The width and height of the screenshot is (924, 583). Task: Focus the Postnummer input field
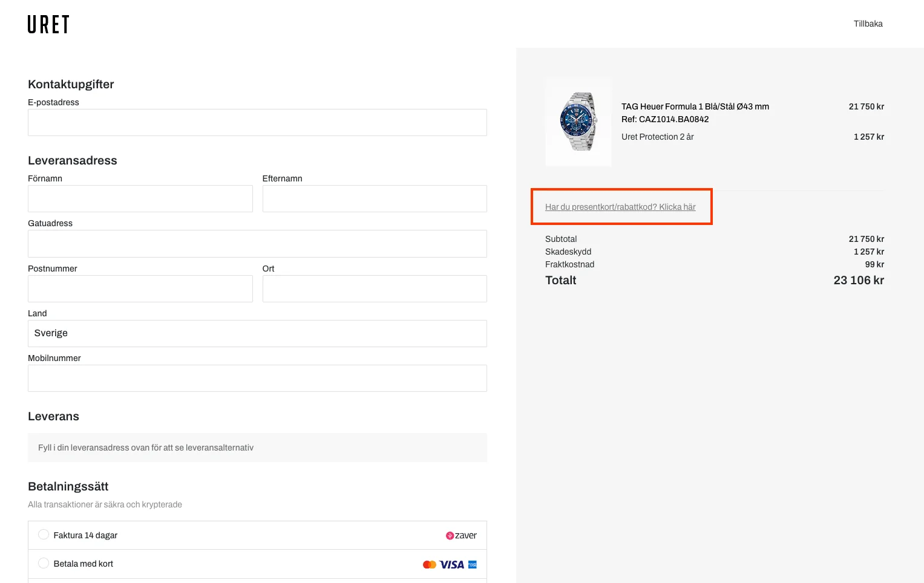pos(140,288)
